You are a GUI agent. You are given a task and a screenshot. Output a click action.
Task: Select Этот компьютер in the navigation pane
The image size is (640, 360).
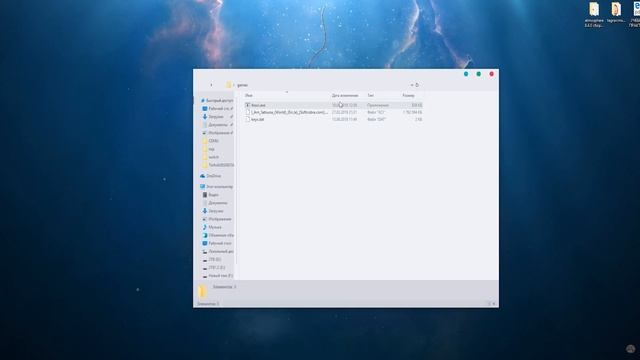click(x=216, y=187)
